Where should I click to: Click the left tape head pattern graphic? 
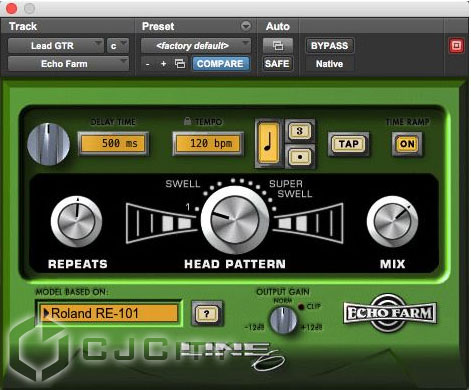161,223
